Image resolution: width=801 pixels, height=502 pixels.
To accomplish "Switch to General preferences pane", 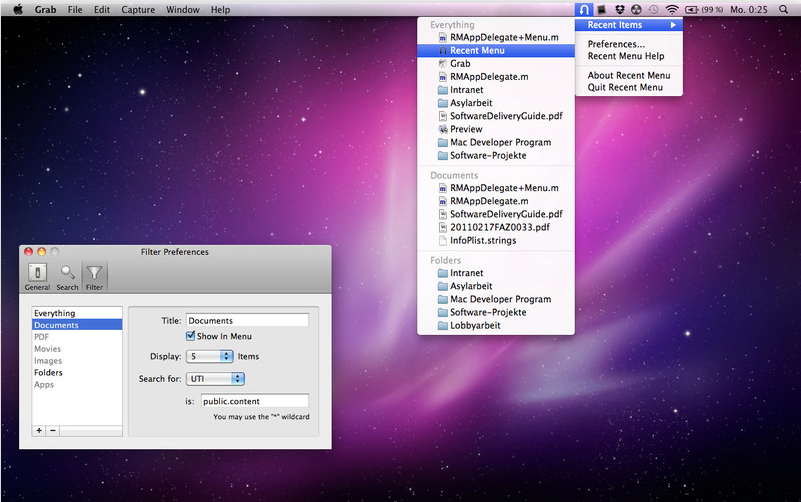I will point(37,277).
